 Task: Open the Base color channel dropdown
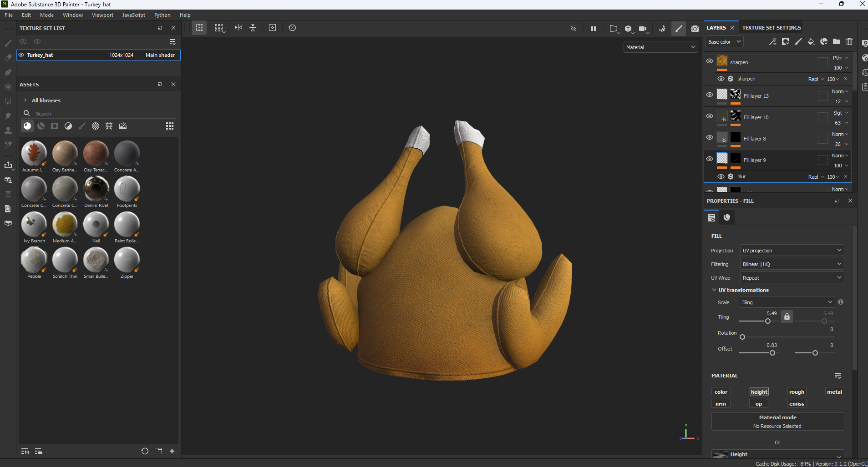725,42
